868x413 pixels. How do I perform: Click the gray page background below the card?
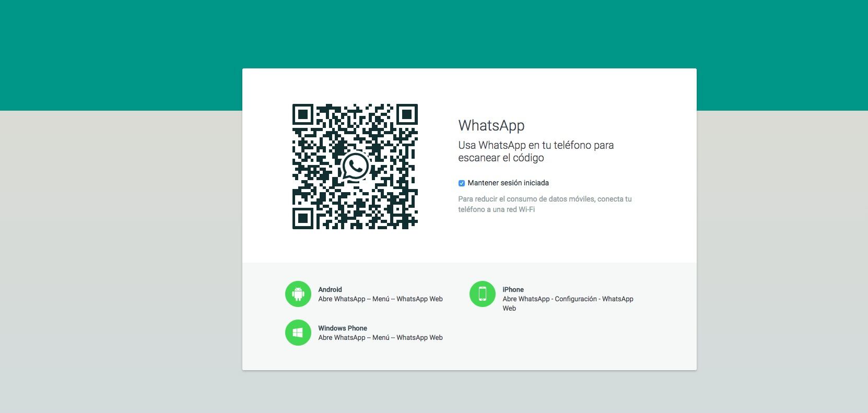tap(433, 393)
